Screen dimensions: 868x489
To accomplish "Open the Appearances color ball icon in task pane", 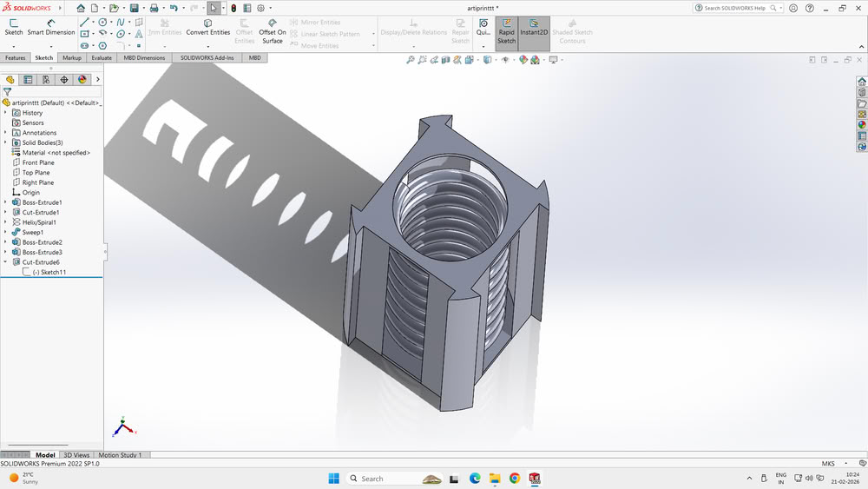I will tap(862, 124).
